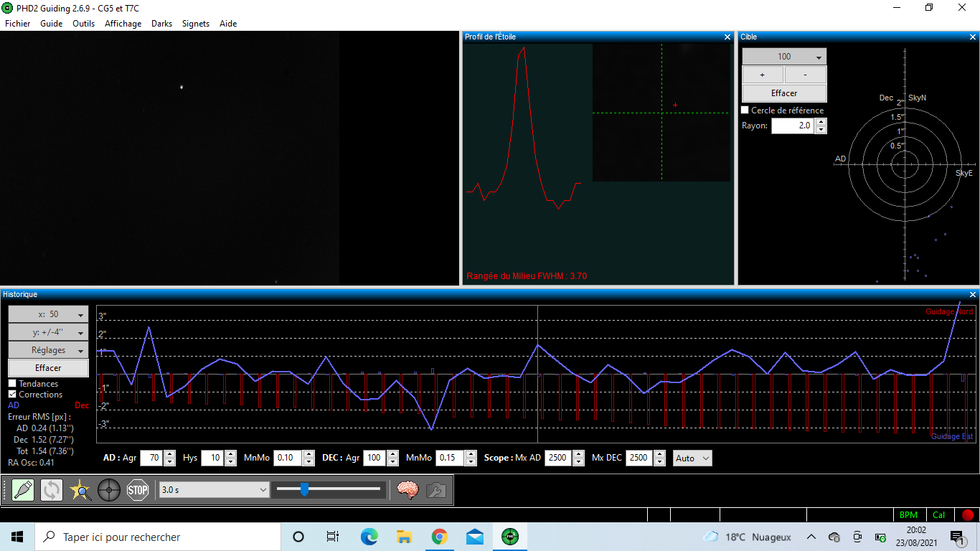
Task: Open the y: +/-4'' scale dropdown
Action: 48,332
